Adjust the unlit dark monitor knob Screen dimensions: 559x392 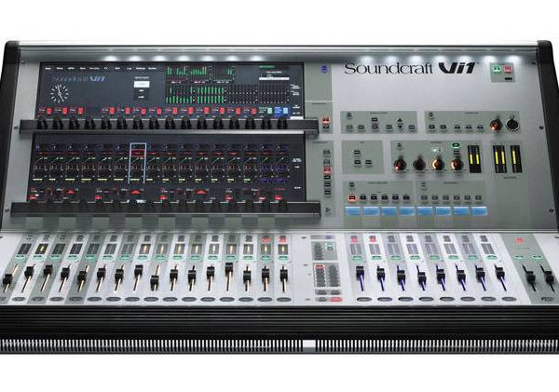click(x=419, y=165)
